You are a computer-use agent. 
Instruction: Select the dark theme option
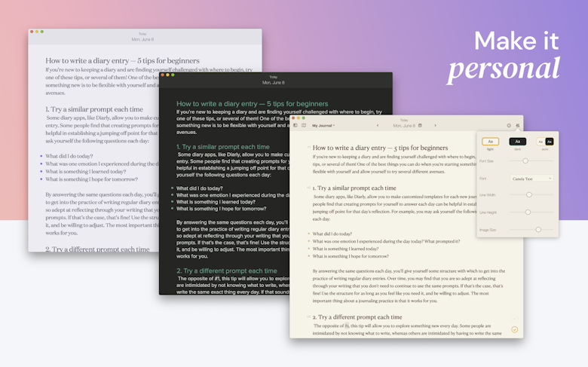pyautogui.click(x=517, y=142)
